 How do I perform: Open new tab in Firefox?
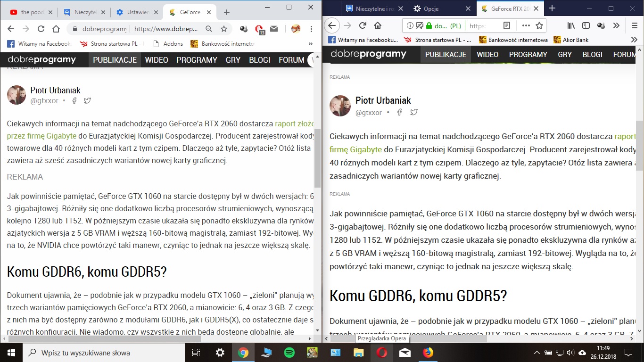552,8
